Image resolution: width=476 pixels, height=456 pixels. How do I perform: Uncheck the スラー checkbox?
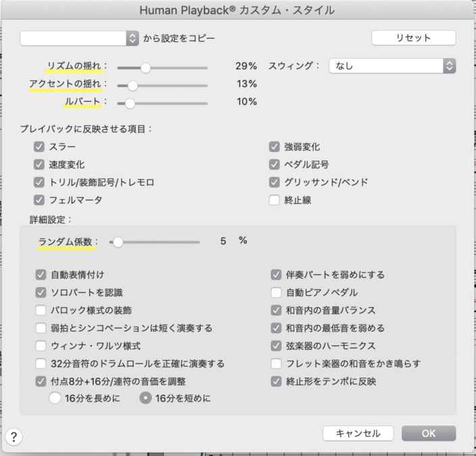click(x=39, y=147)
